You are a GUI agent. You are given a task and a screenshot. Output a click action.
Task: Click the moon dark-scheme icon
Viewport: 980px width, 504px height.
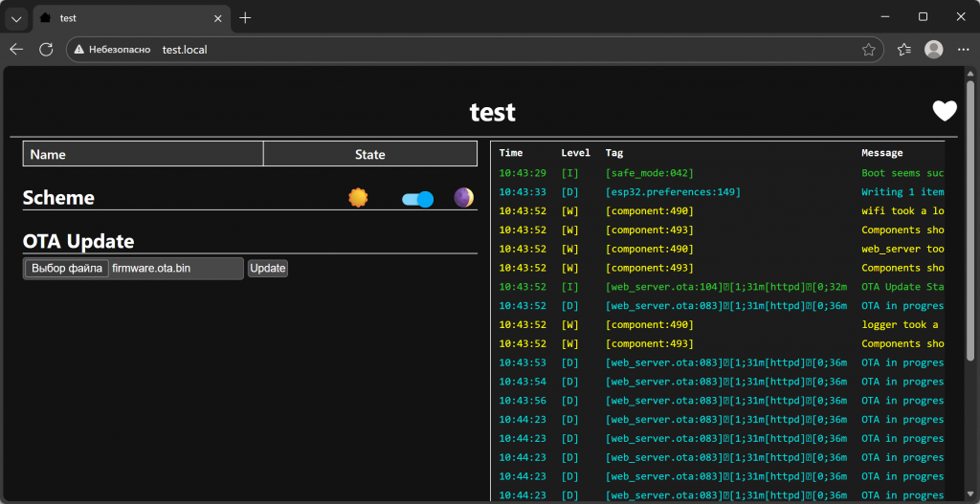[x=463, y=198]
